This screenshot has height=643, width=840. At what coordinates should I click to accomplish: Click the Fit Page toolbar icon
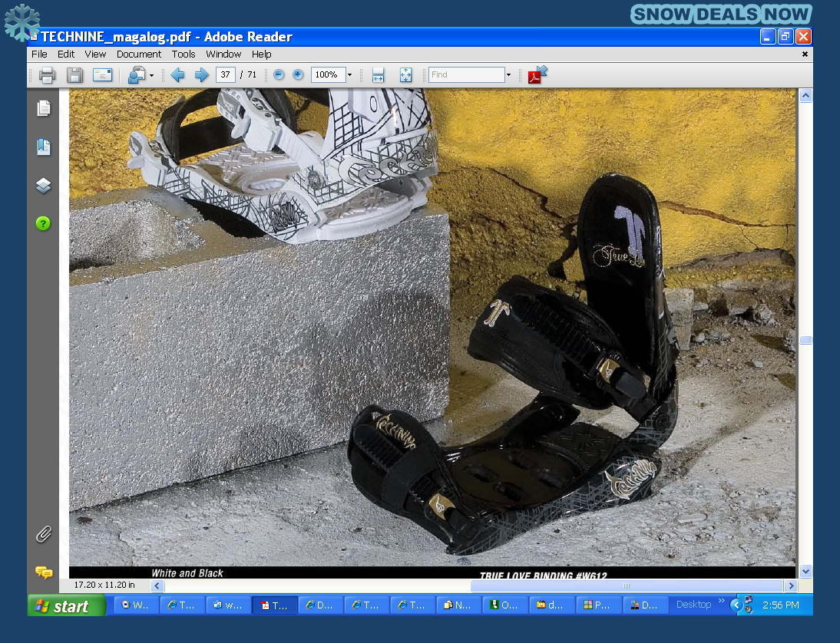pos(406,75)
